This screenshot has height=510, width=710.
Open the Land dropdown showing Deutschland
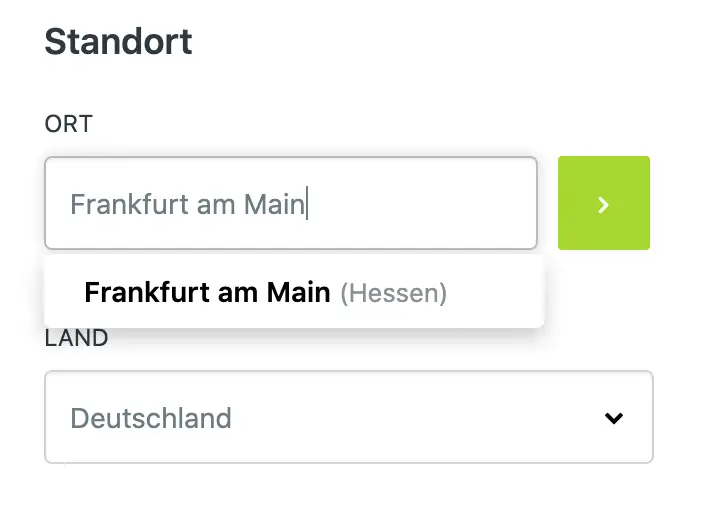tap(348, 417)
